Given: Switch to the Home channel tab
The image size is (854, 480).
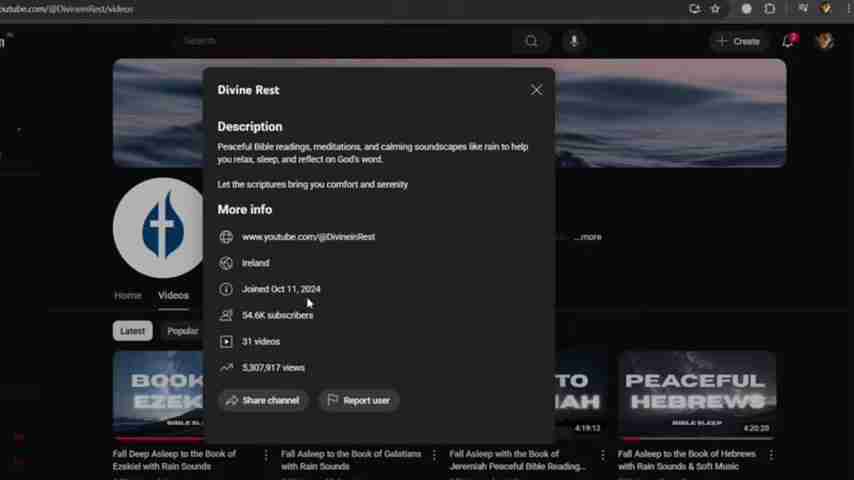Looking at the screenshot, I should 128,295.
